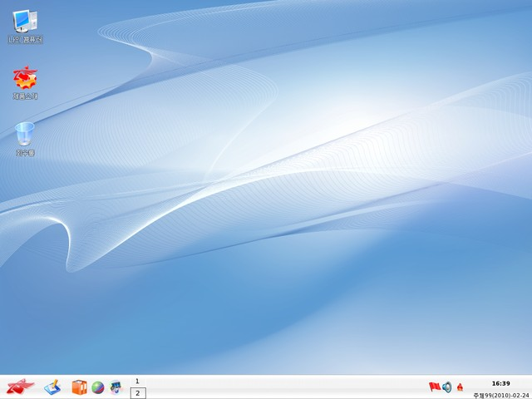This screenshot has width=532, height=399.
Task: Click the small red tray icon beside speaker
Action: 460,387
